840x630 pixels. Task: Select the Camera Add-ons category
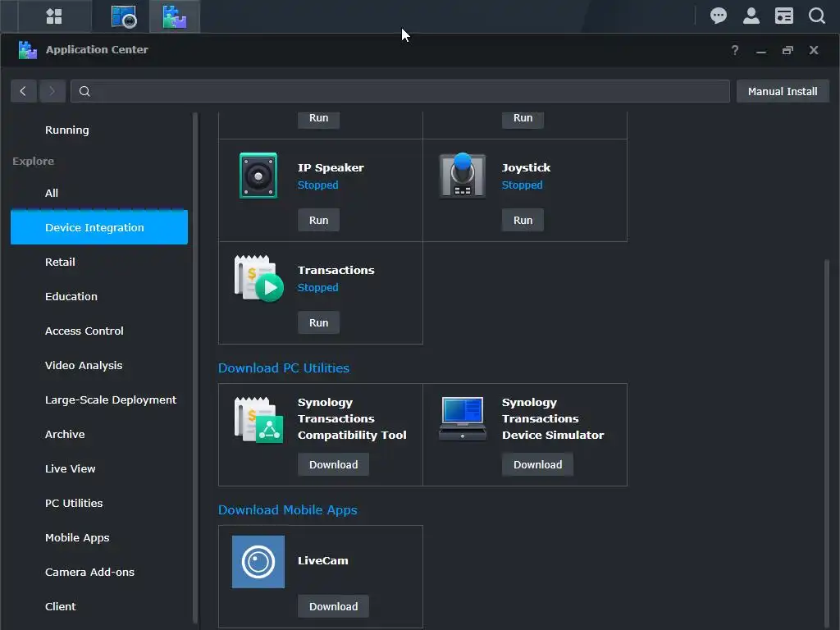(99, 572)
